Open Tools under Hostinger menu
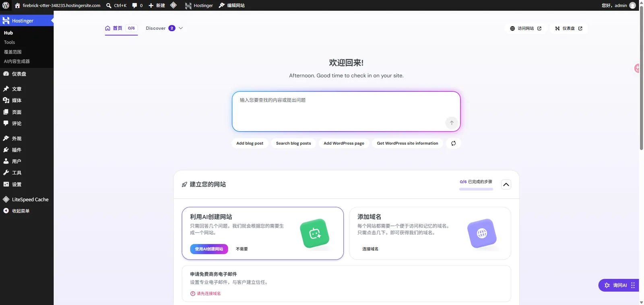The height and width of the screenshot is (305, 644). coord(9,42)
